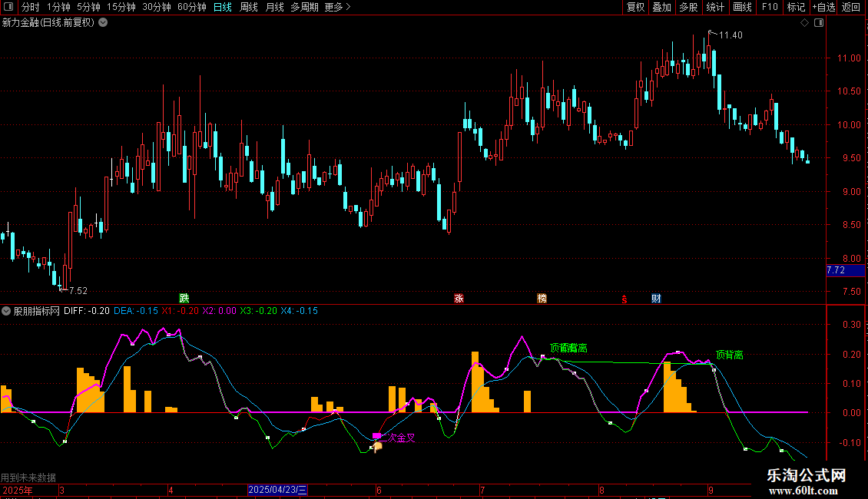Click the 画线 draw line button
The image size is (868, 499).
click(x=742, y=7)
